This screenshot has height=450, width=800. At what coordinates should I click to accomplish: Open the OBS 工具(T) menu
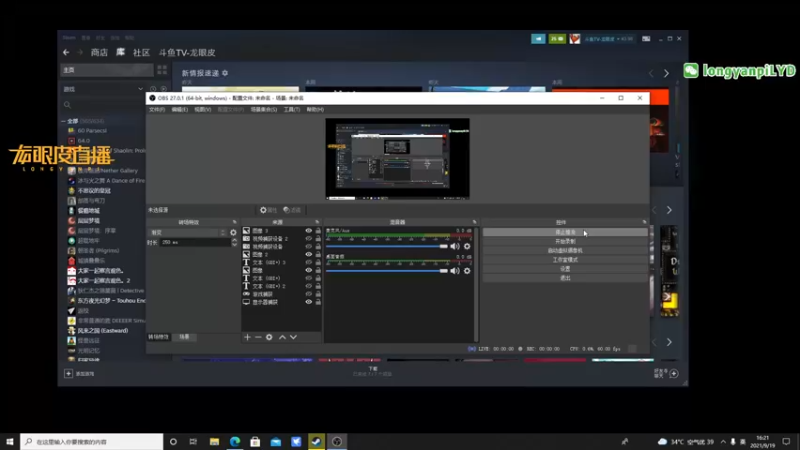292,110
